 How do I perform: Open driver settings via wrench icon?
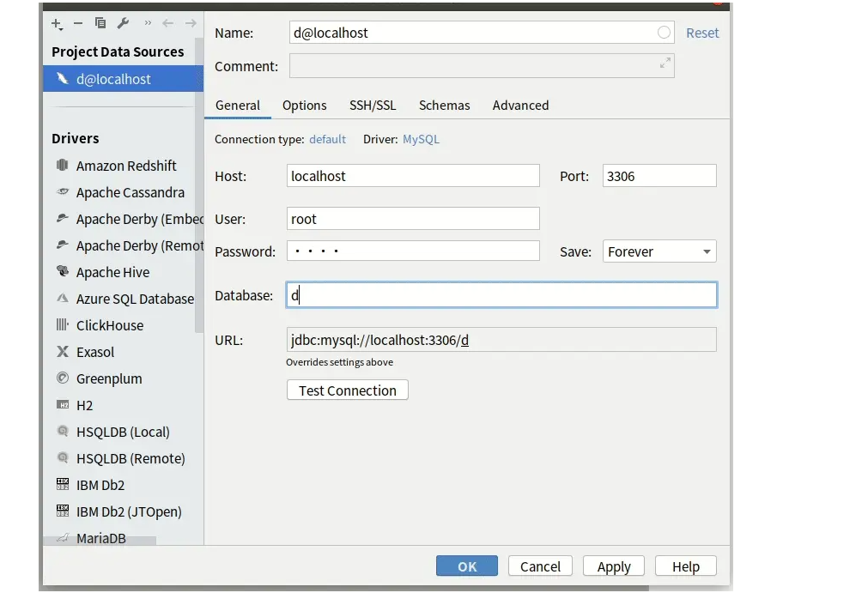tap(123, 22)
